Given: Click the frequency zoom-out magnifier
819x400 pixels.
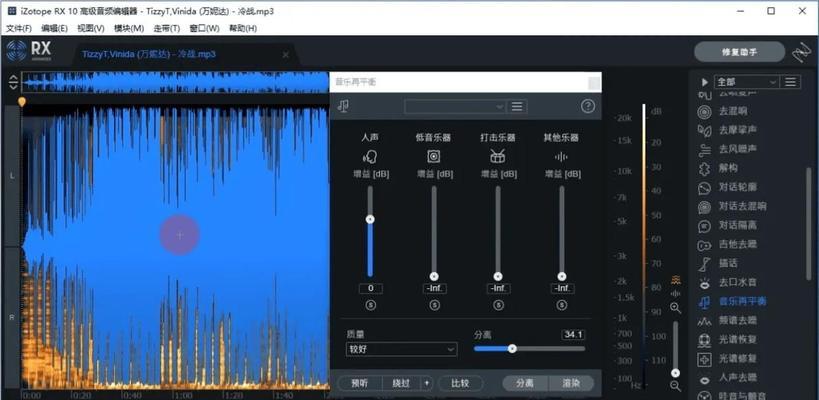Looking at the screenshot, I should pyautogui.click(x=675, y=386).
